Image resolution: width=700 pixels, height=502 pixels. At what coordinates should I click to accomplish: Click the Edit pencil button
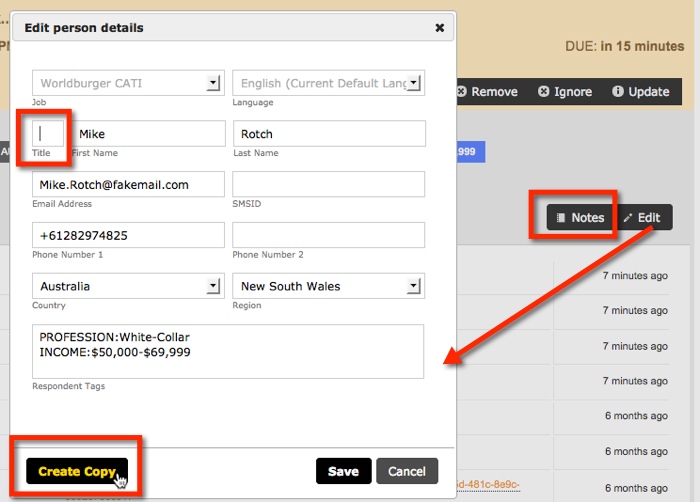[641, 217]
